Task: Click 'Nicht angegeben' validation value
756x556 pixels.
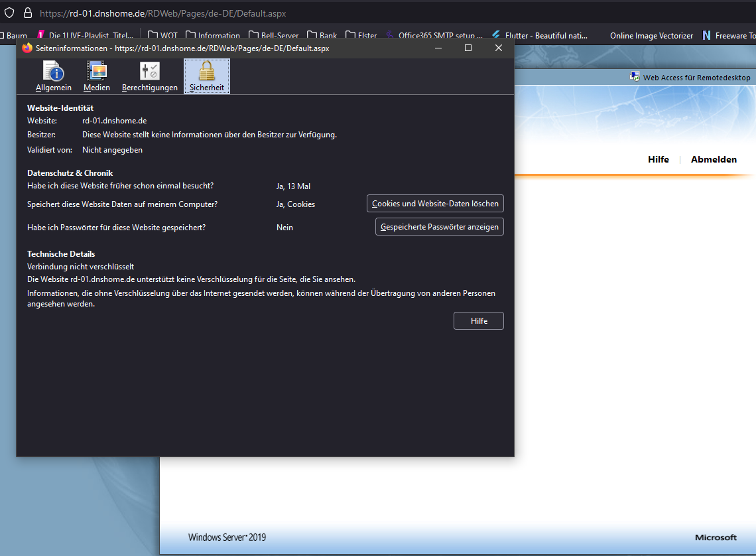Action: (x=112, y=149)
